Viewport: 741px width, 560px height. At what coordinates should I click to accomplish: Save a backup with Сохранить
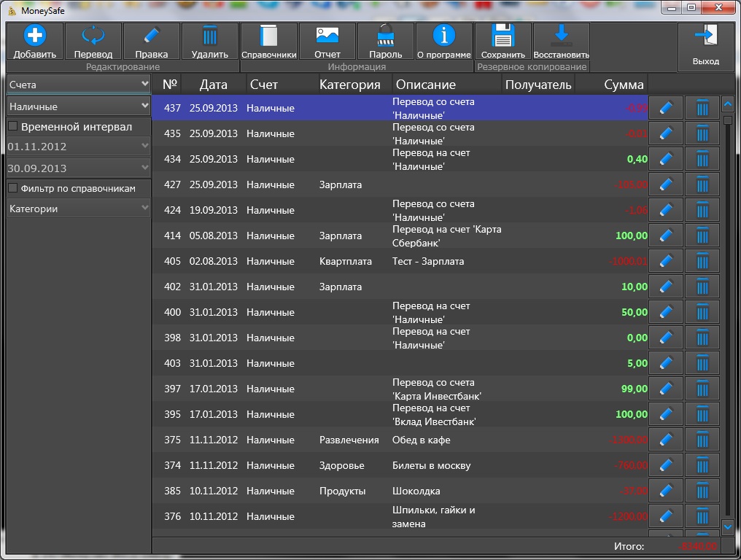(x=503, y=41)
